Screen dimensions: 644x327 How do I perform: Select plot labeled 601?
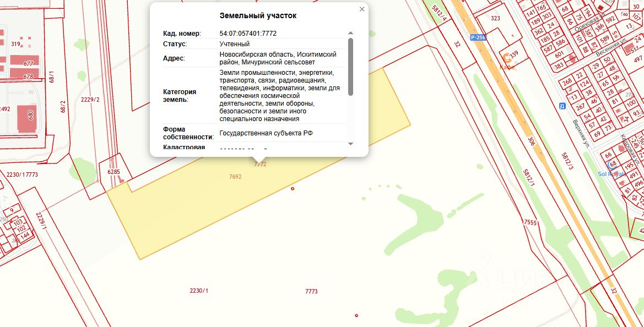tap(559, 55)
